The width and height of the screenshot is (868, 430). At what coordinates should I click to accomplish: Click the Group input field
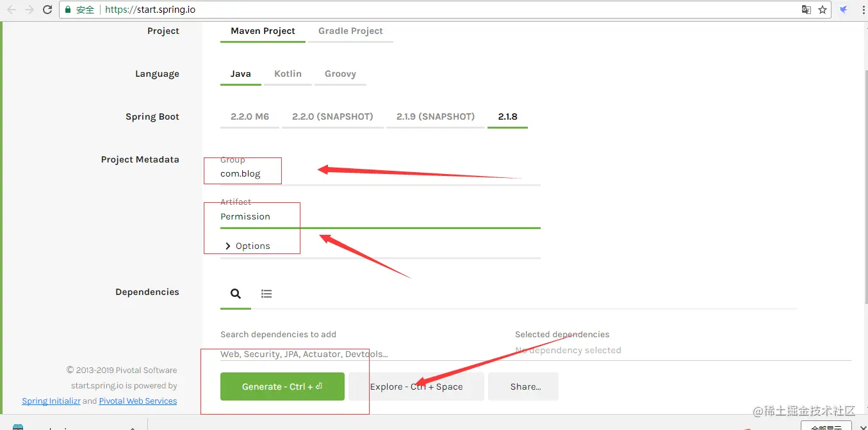point(381,173)
